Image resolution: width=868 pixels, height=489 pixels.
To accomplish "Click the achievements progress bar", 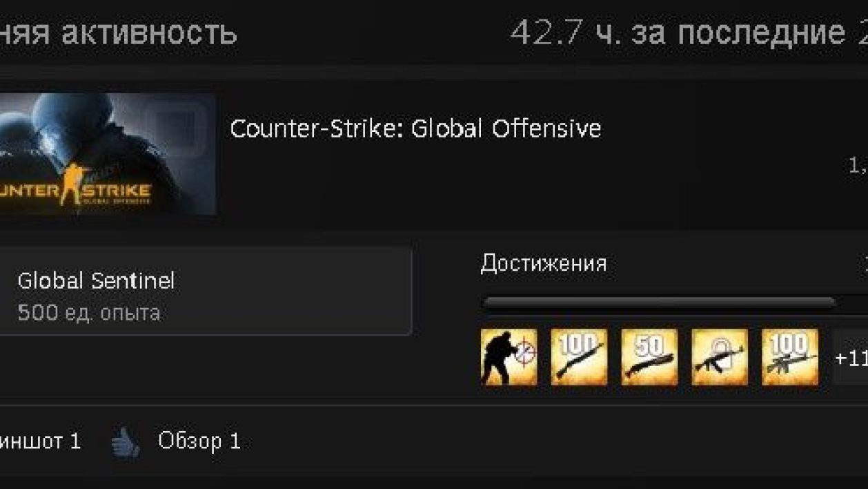I will [x=675, y=302].
